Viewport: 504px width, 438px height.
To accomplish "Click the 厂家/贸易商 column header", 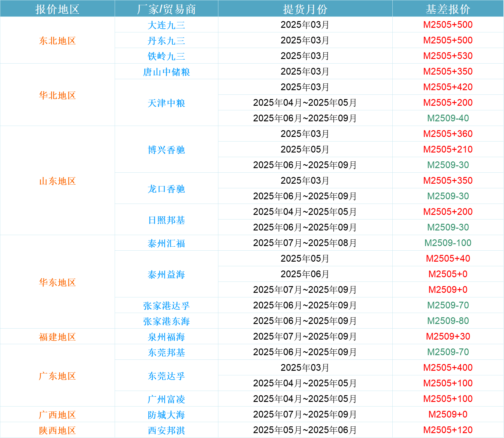I will tap(166, 9).
